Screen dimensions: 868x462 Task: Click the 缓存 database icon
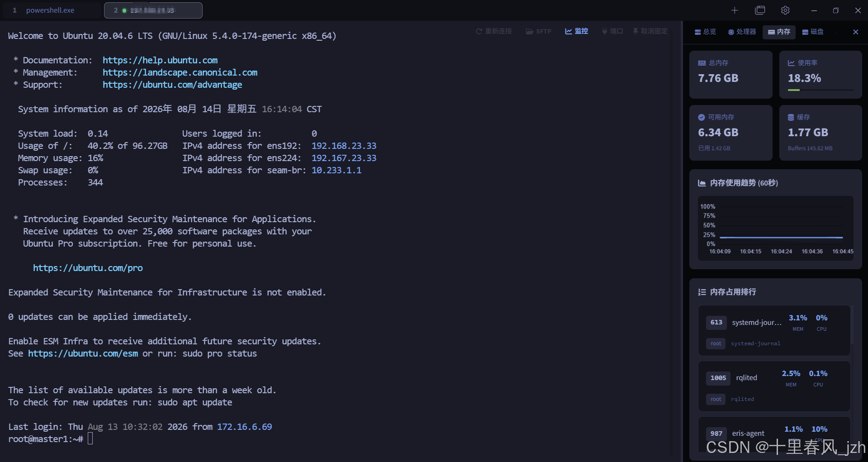(791, 117)
